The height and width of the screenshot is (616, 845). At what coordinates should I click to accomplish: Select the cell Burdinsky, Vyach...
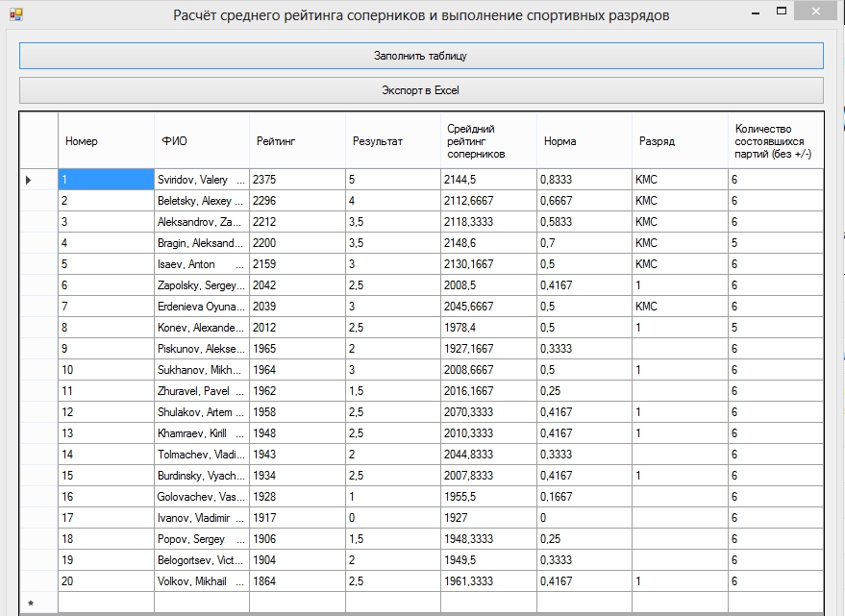click(x=202, y=476)
